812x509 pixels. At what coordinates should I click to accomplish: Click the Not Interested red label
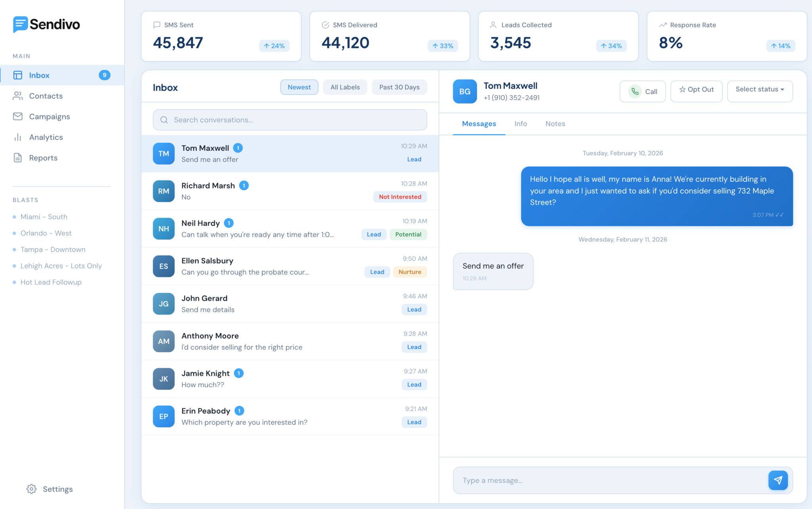click(x=400, y=197)
